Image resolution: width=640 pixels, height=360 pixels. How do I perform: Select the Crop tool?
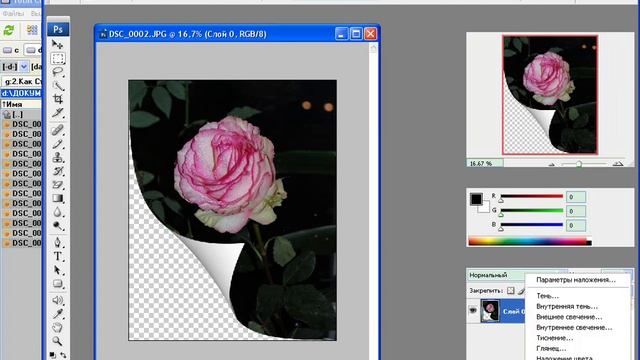58,99
